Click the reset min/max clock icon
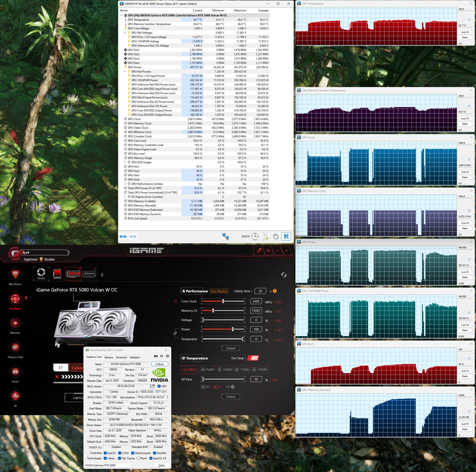 [255, 236]
